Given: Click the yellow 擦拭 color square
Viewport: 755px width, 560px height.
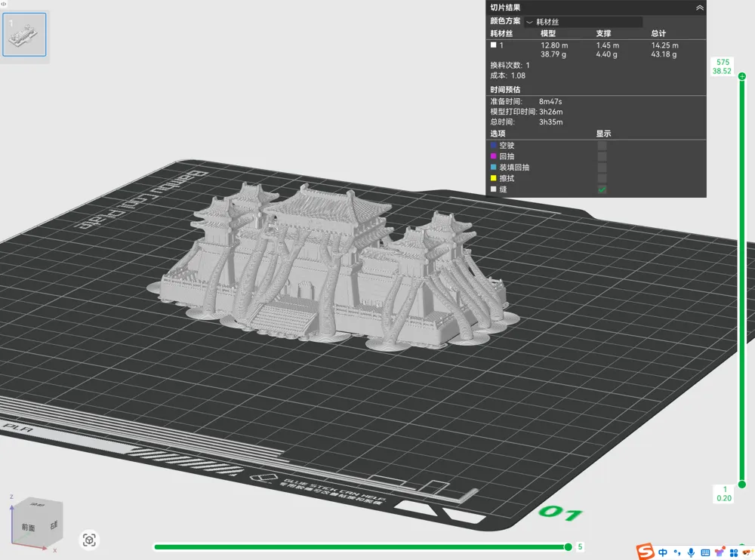Looking at the screenshot, I should tap(493, 178).
